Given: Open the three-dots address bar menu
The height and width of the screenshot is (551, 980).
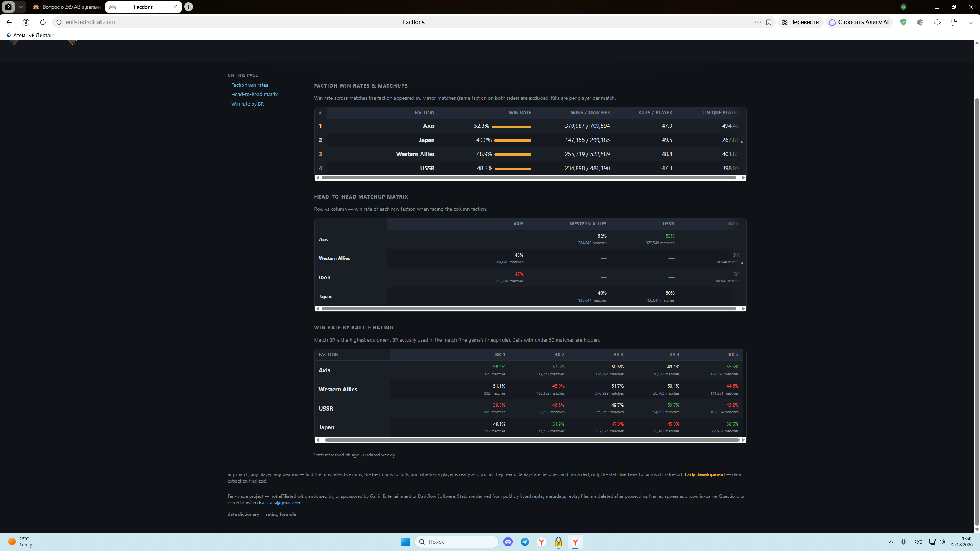Looking at the screenshot, I should (758, 22).
